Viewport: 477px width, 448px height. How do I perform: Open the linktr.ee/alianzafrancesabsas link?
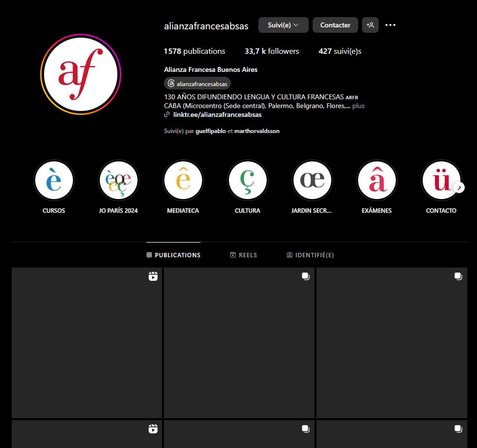217,114
